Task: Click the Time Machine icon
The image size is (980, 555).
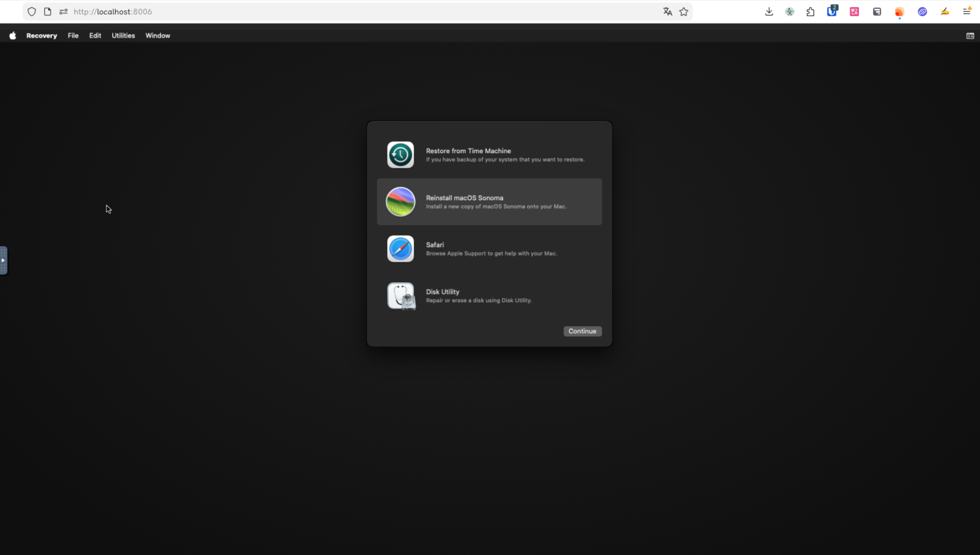Action: [400, 155]
